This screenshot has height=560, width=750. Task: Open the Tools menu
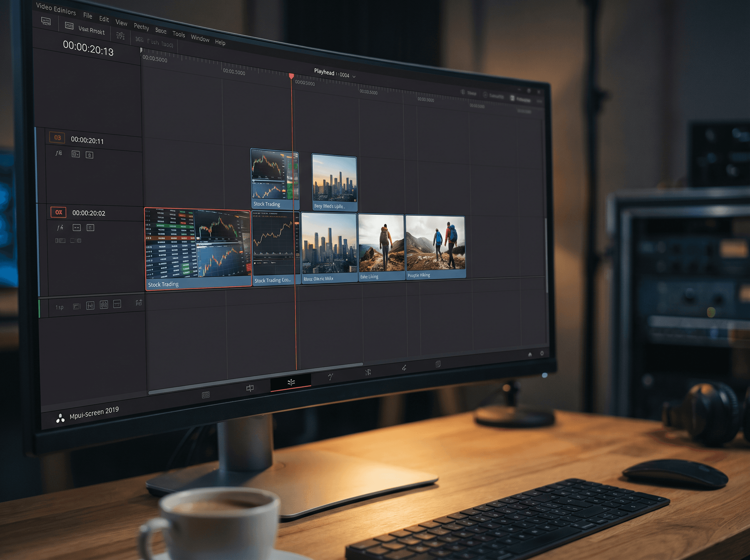[179, 34]
